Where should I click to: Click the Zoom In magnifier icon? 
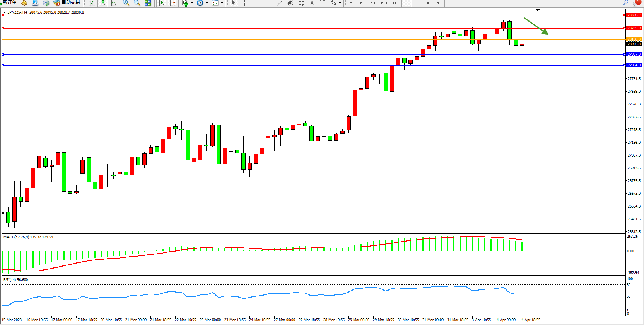click(x=126, y=3)
